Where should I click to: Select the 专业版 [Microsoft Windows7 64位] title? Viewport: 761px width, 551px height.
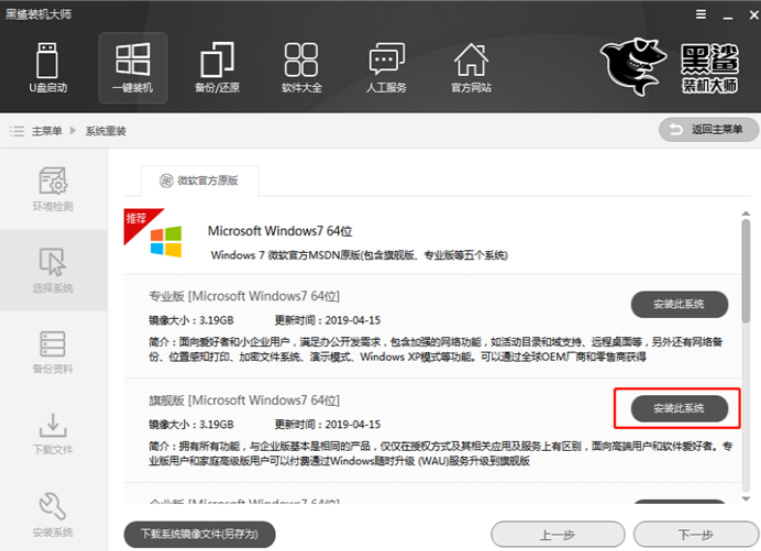[244, 296]
